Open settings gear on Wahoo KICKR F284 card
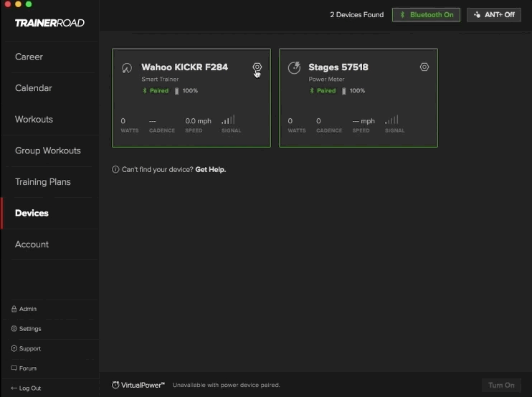This screenshot has width=532, height=397. point(257,67)
